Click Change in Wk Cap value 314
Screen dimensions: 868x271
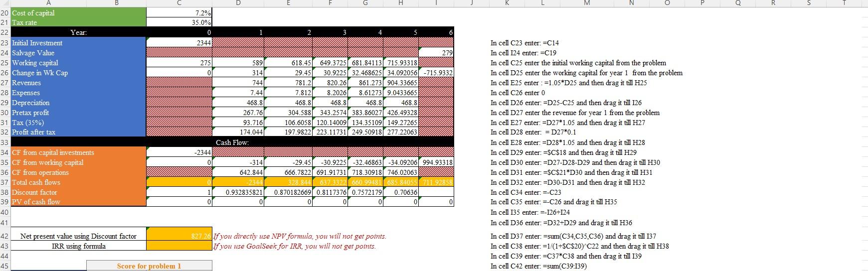click(x=238, y=73)
